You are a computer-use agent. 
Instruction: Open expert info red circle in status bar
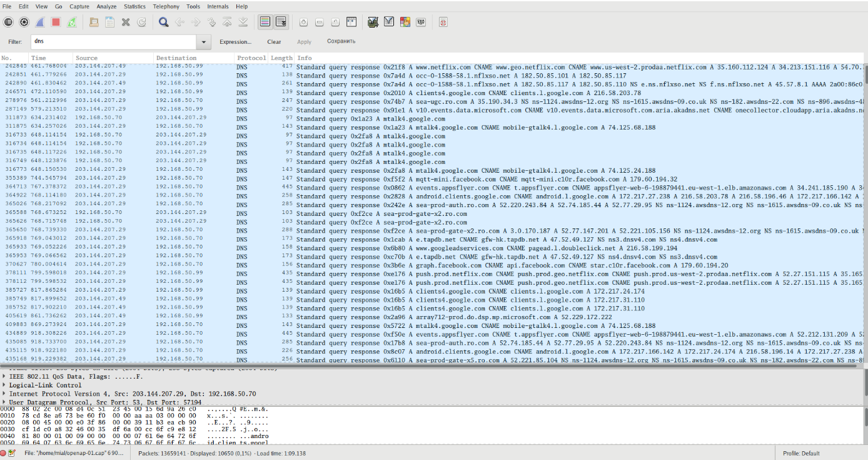tap(4, 452)
